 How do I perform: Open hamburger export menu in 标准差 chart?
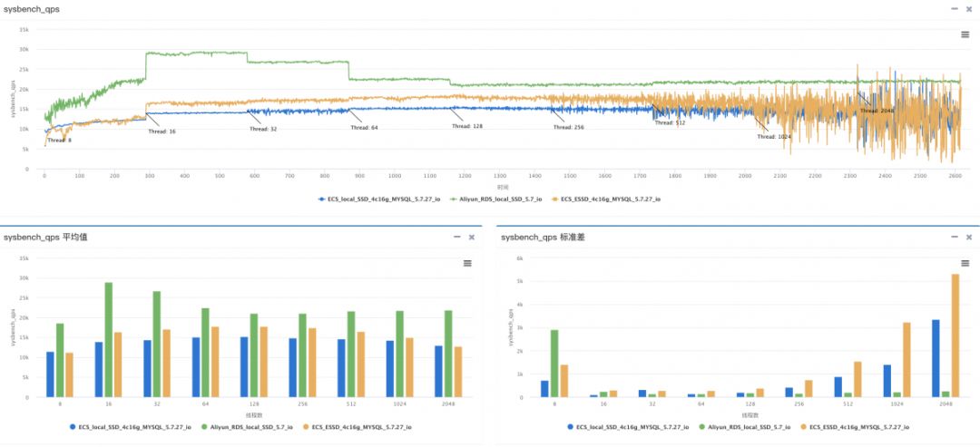point(965,263)
